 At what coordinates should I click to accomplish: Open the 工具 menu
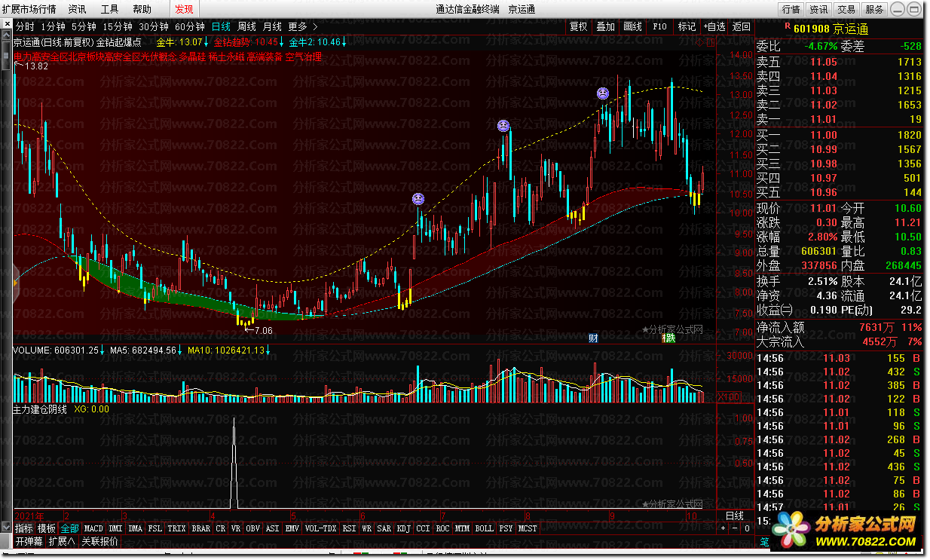click(x=109, y=9)
